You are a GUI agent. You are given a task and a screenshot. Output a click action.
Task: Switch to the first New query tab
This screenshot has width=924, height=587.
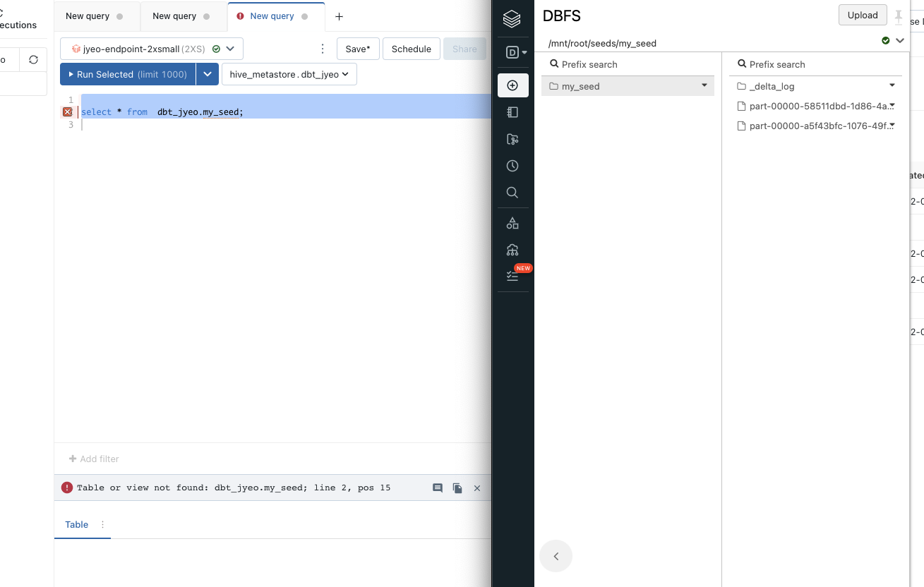(88, 16)
